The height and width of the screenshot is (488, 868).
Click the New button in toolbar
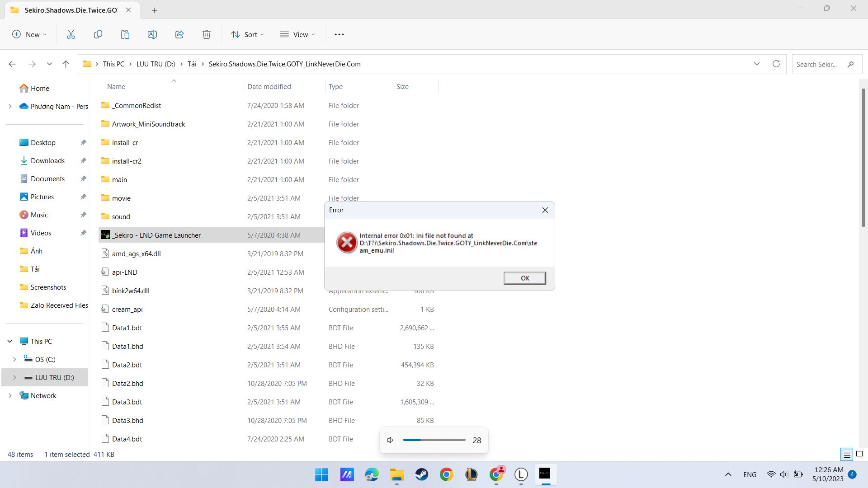[29, 34]
